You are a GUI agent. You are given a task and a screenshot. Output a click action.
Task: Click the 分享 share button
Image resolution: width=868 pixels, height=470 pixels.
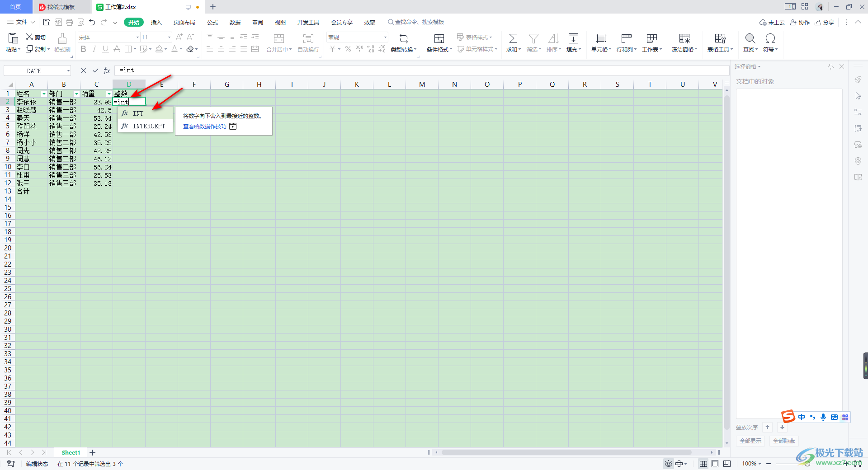825,22
